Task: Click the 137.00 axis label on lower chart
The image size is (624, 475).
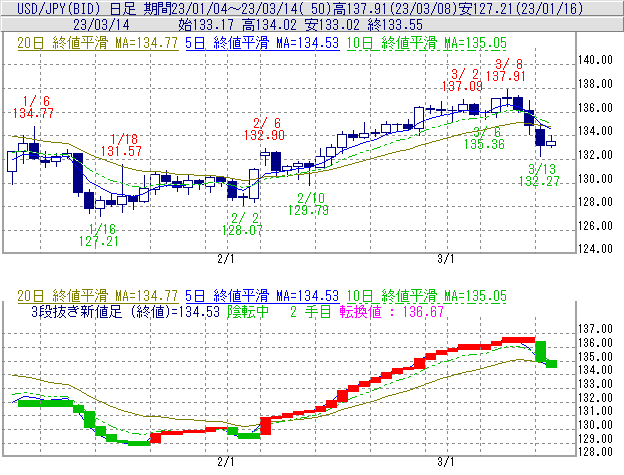Action: pyautogui.click(x=595, y=329)
